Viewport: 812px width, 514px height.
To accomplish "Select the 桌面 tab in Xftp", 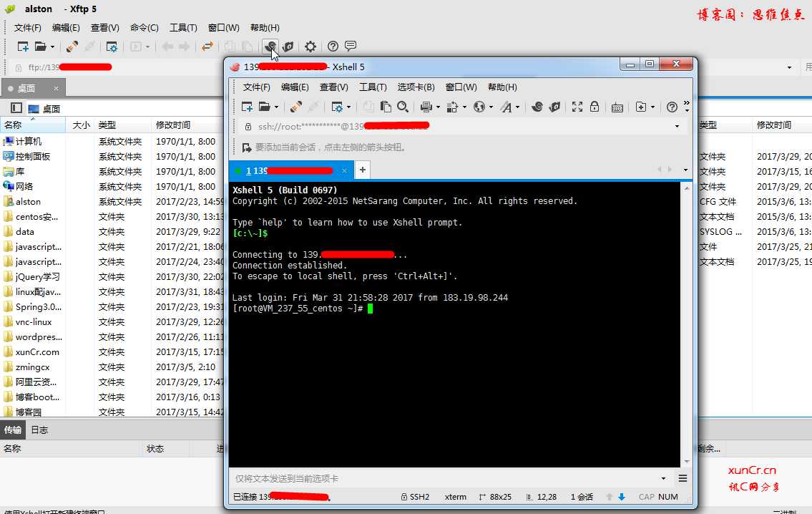I will pyautogui.click(x=33, y=88).
